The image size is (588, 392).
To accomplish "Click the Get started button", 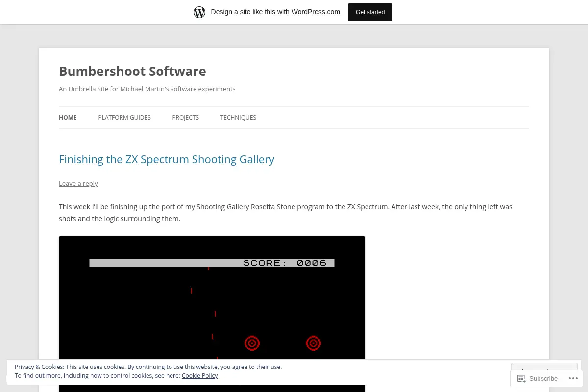I will (x=370, y=12).
